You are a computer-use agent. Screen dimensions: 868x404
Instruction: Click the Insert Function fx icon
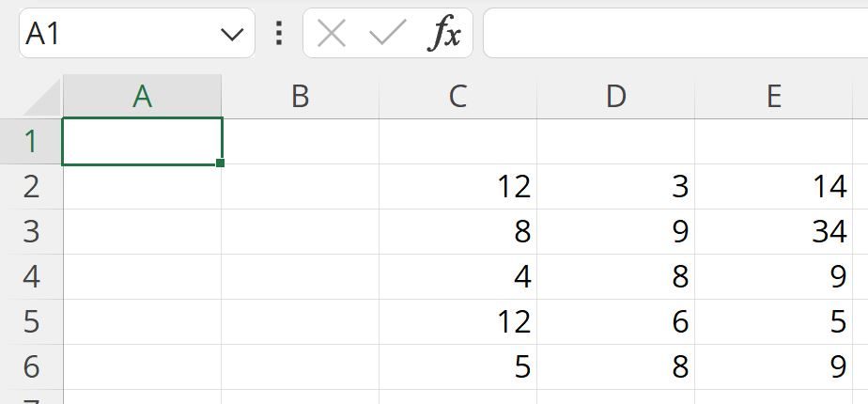(x=444, y=35)
